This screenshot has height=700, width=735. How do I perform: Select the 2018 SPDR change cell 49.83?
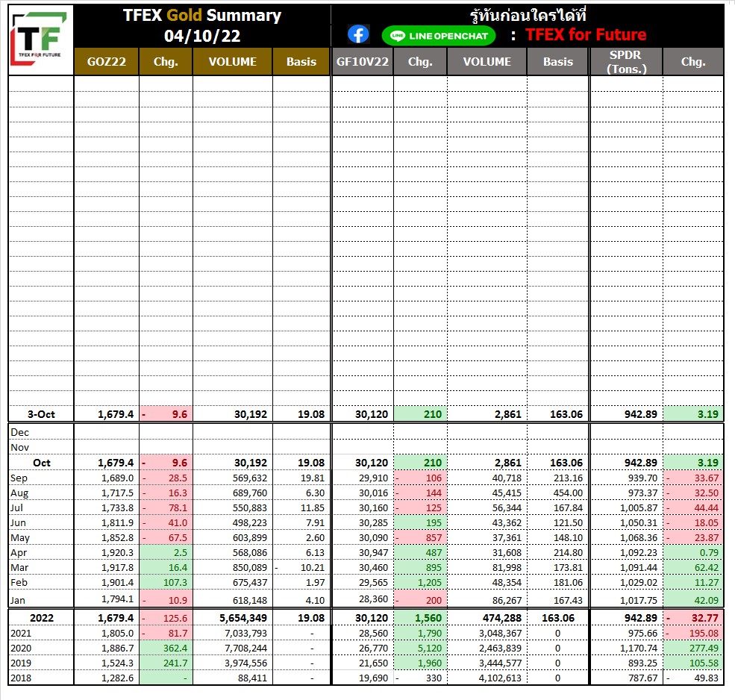pos(692,678)
